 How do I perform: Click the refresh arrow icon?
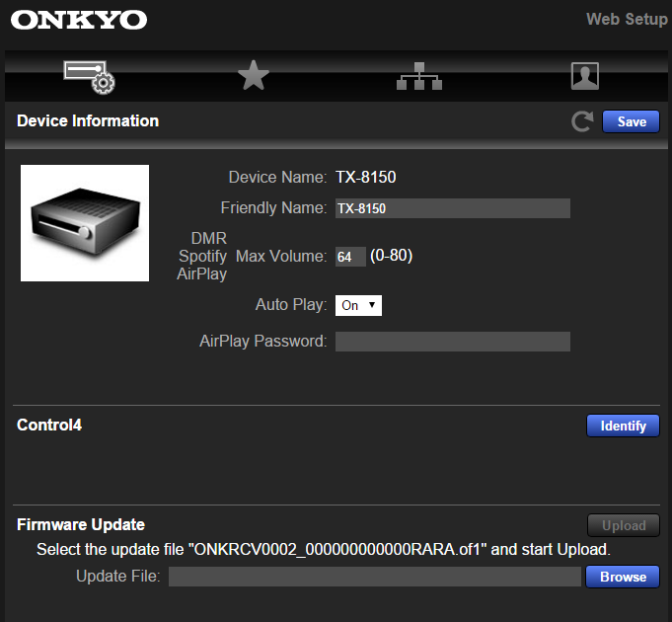click(x=582, y=121)
